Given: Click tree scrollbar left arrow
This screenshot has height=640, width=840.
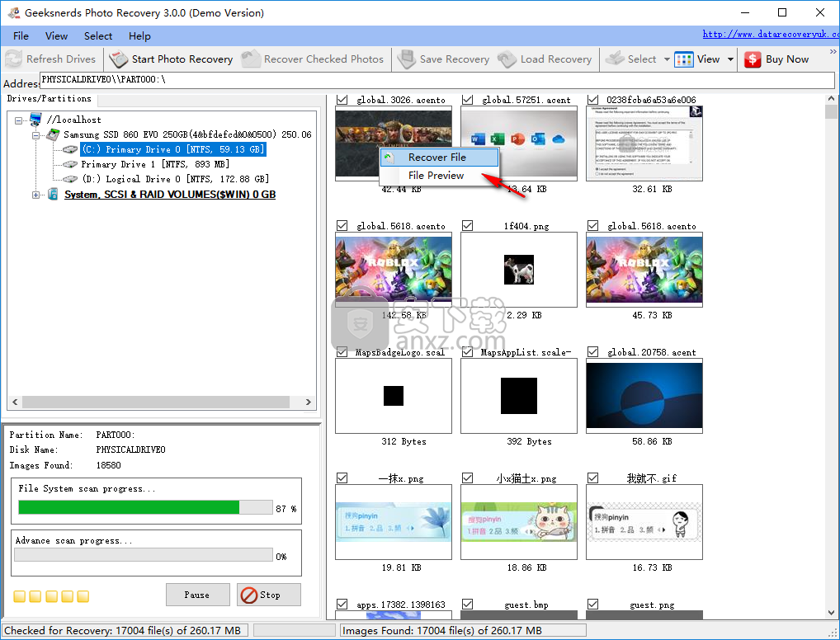Looking at the screenshot, I should tap(15, 402).
